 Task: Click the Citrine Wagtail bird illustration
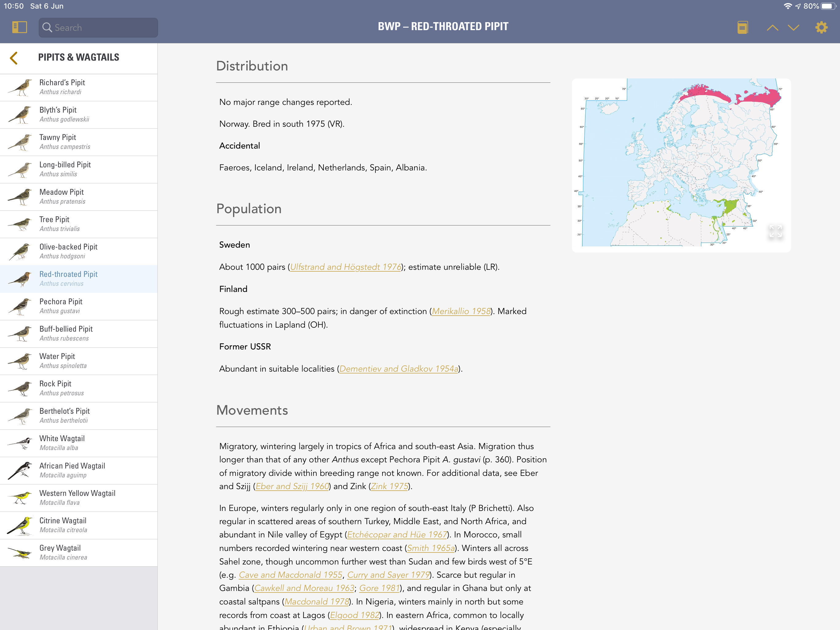click(x=20, y=525)
